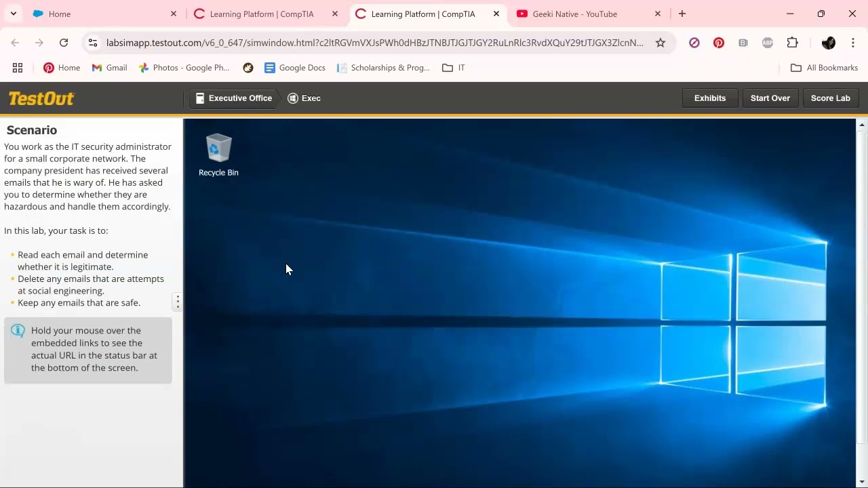The height and width of the screenshot is (488, 868).
Task: Click the address bar URL
Action: point(375,43)
